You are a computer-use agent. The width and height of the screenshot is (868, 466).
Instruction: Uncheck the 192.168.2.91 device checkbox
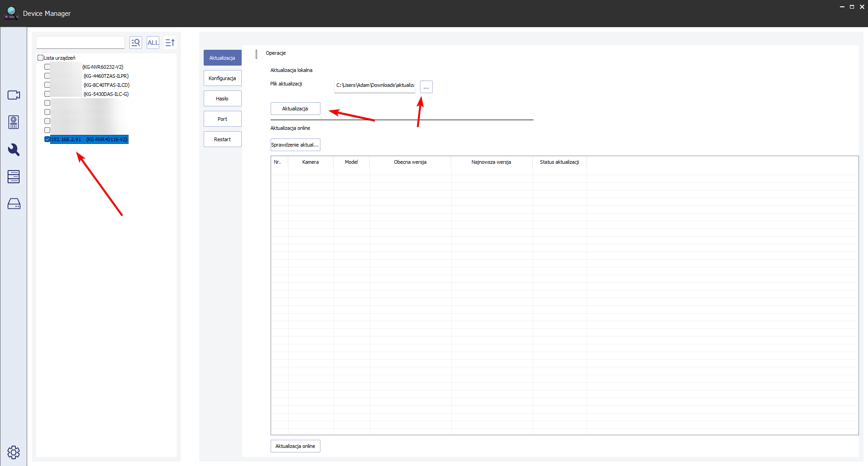click(x=47, y=139)
